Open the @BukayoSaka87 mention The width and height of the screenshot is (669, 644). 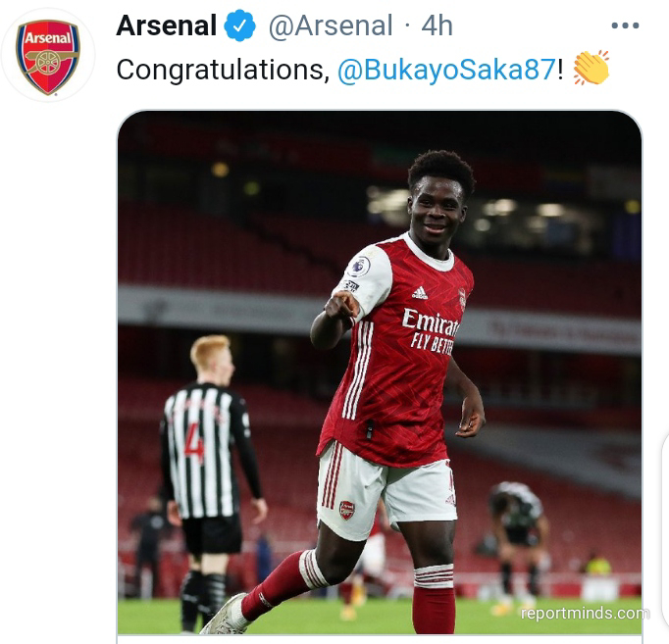click(x=446, y=70)
